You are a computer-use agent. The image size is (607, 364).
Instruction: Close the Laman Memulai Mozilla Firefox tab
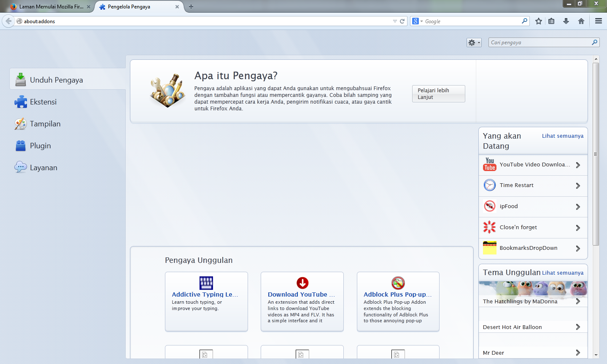tap(89, 7)
